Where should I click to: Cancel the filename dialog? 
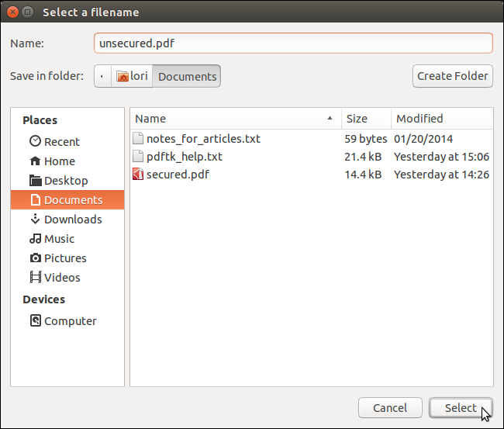pos(389,407)
